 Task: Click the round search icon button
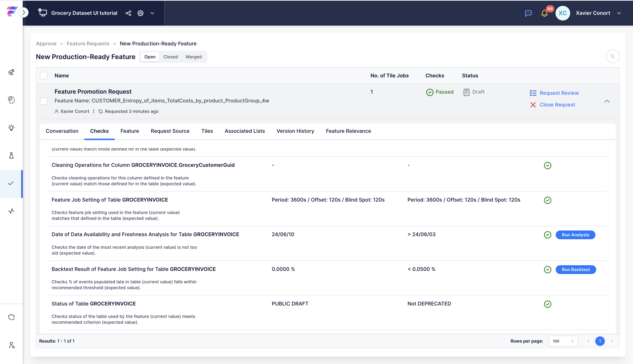coord(612,56)
